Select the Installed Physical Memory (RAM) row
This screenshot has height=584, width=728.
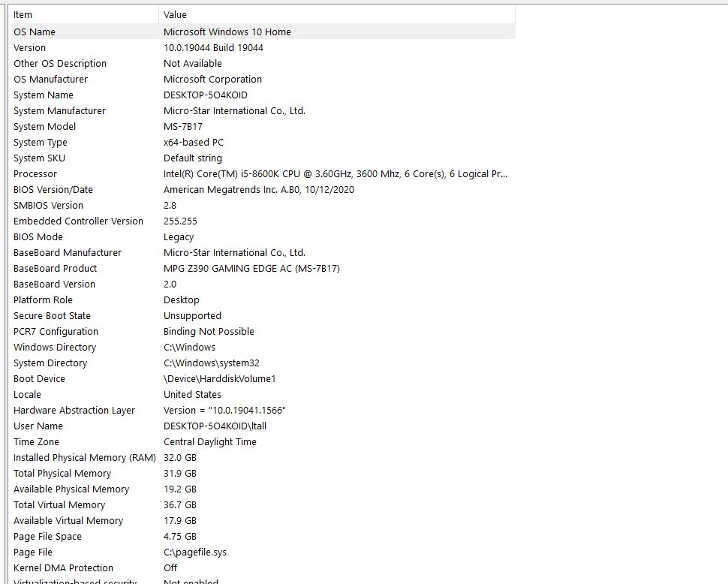[x=263, y=458]
